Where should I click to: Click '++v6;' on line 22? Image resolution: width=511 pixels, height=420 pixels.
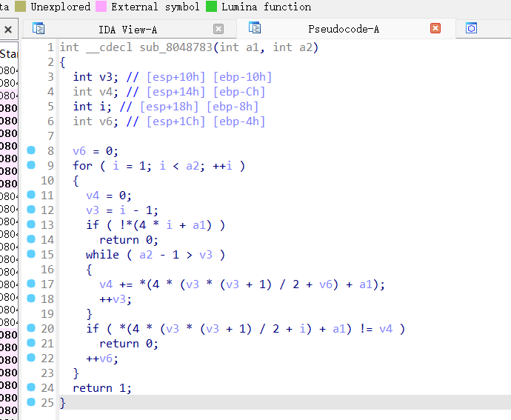102,359
